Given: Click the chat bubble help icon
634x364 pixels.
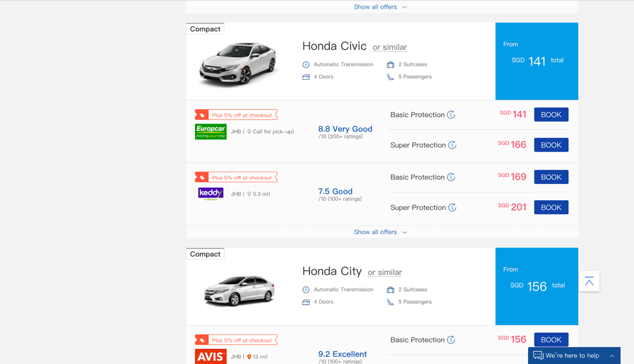Looking at the screenshot, I should point(538,356).
